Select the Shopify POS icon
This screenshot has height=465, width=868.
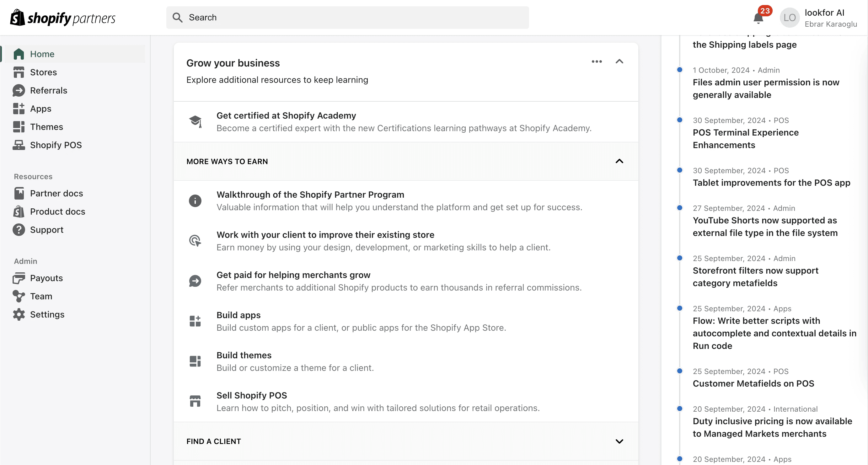pos(19,145)
